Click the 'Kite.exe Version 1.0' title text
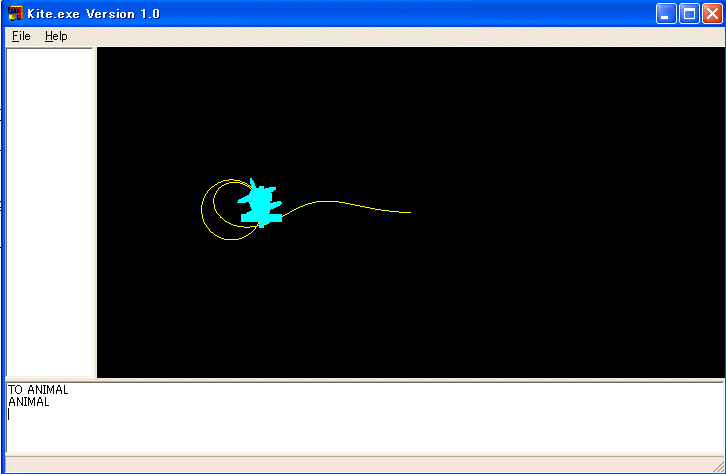Image resolution: width=726 pixels, height=474 pixels. pyautogui.click(x=93, y=14)
